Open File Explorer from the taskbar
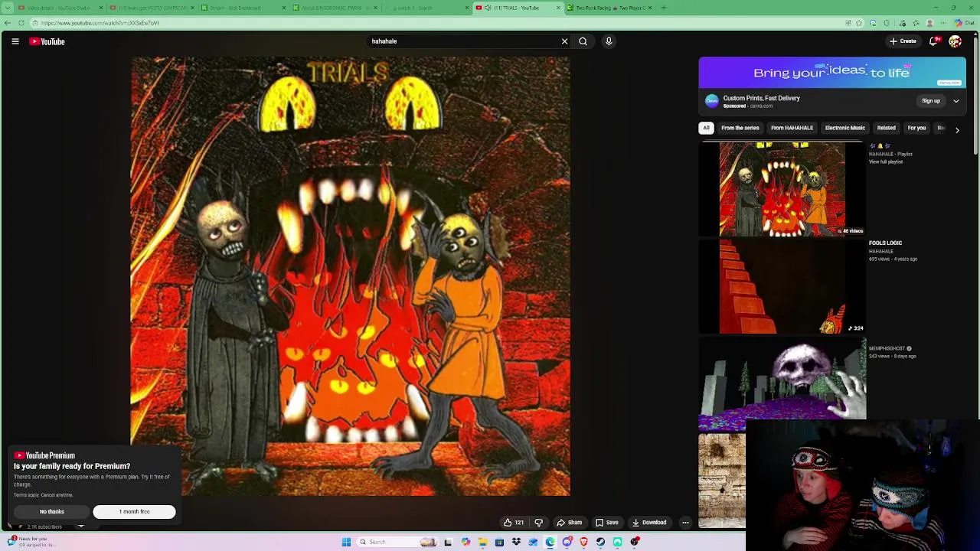Screen dimensions: 980x551 (x=482, y=542)
